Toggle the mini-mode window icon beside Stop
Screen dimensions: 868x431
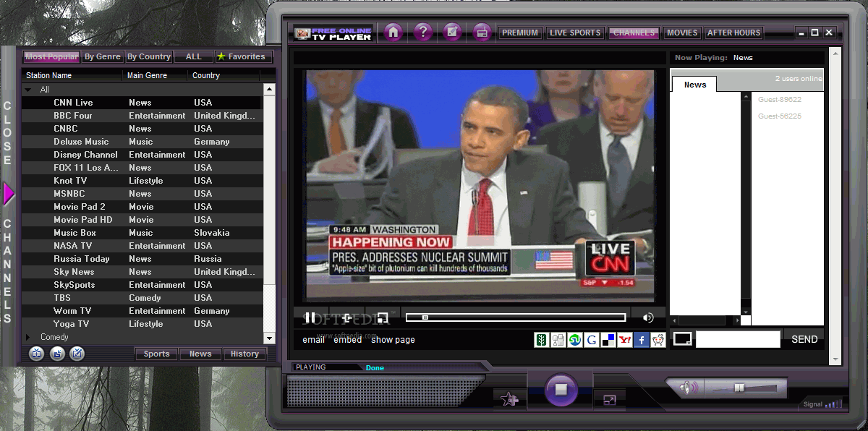click(609, 399)
